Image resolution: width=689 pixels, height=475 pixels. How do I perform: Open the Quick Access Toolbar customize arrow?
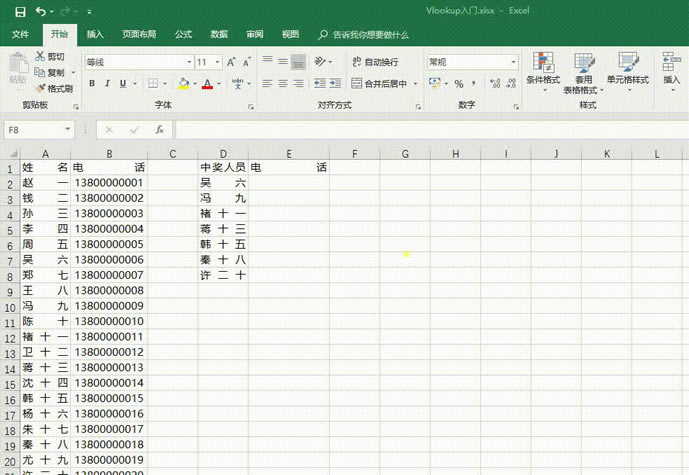[89, 12]
